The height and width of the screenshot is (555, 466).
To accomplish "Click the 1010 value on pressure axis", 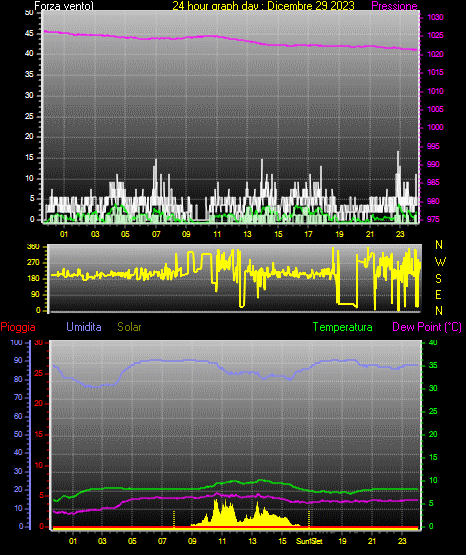I will (x=435, y=91).
